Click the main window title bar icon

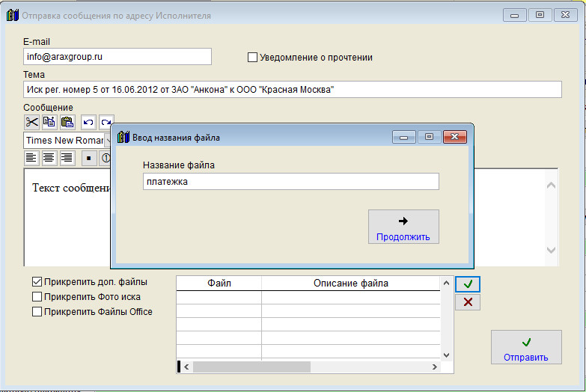12,15
